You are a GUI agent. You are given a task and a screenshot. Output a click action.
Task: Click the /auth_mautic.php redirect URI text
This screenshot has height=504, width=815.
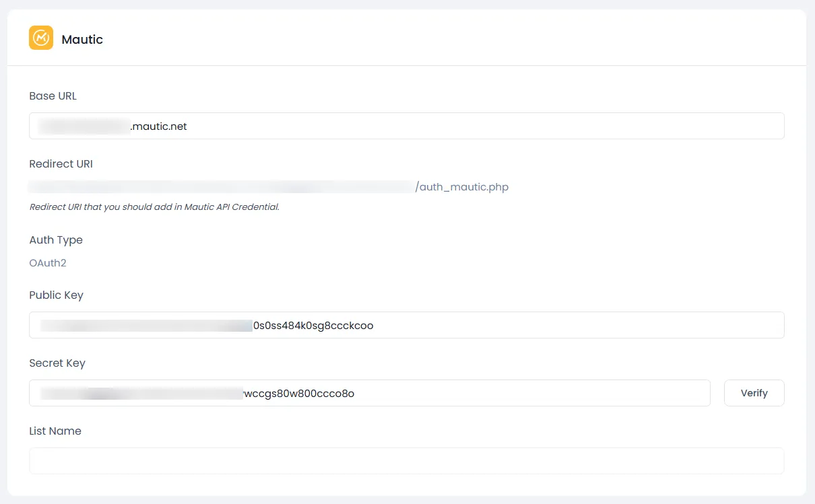tap(462, 187)
